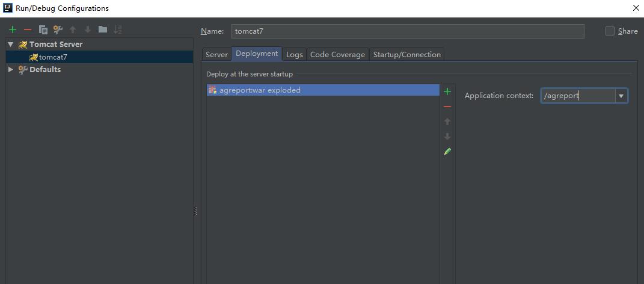644x284 pixels.
Task: Remove the agreport artifact with red minus
Action: [447, 106]
